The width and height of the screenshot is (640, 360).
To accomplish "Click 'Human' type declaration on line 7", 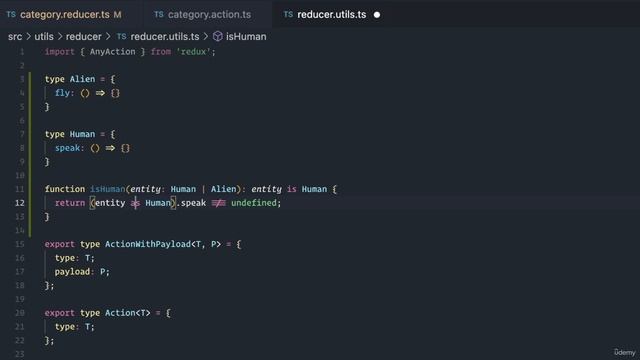I will click(82, 134).
